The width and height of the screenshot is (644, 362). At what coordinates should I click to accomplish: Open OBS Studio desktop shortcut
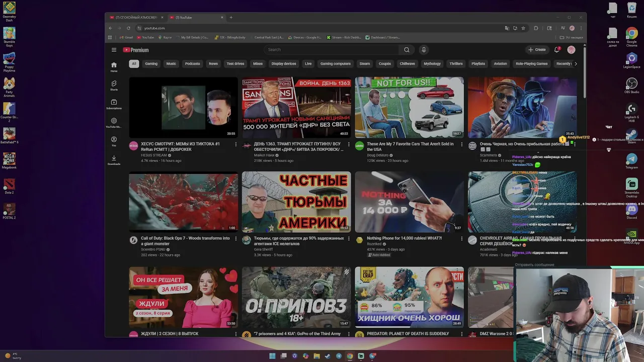click(631, 85)
